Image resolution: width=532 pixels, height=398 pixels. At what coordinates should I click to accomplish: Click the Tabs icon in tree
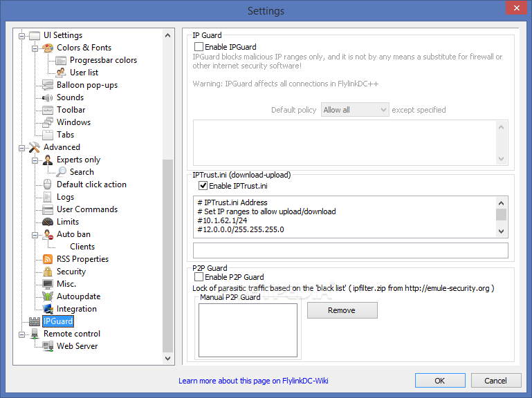(x=48, y=135)
